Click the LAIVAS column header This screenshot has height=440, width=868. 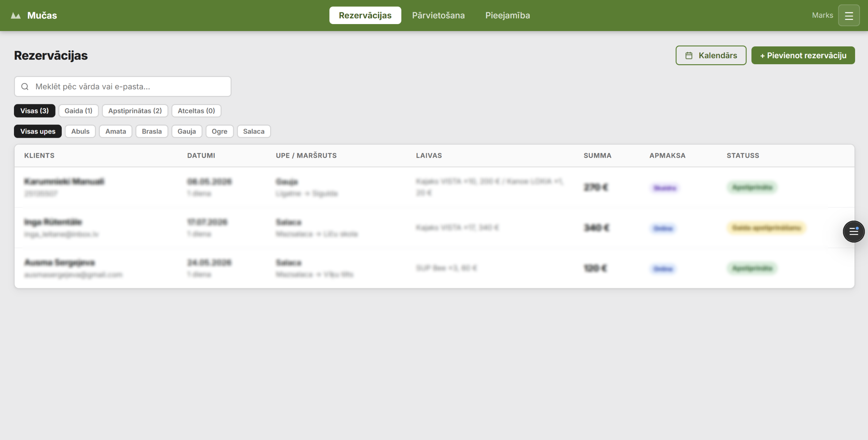[429, 156]
